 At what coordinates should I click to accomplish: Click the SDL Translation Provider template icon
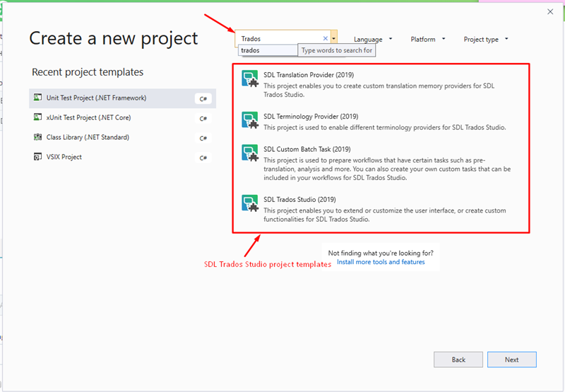tap(250, 78)
